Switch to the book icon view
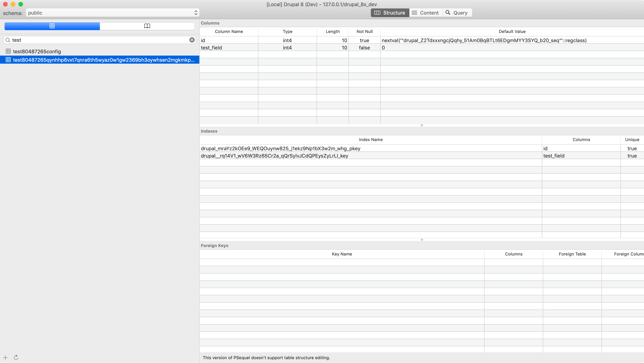Screen dimensions: 644x363 coord(147,26)
